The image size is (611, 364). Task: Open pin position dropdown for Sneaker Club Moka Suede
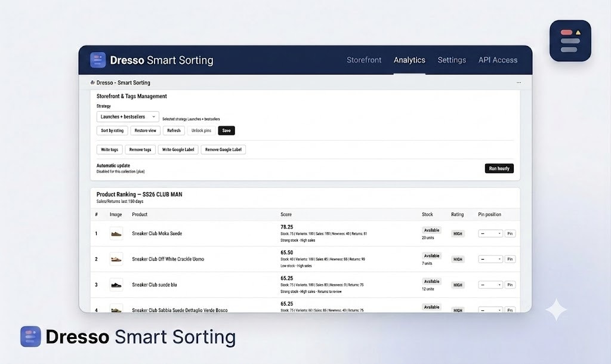490,233
